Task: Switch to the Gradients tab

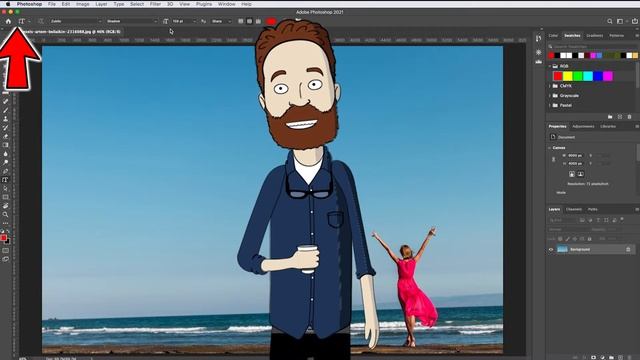Action: (594, 36)
